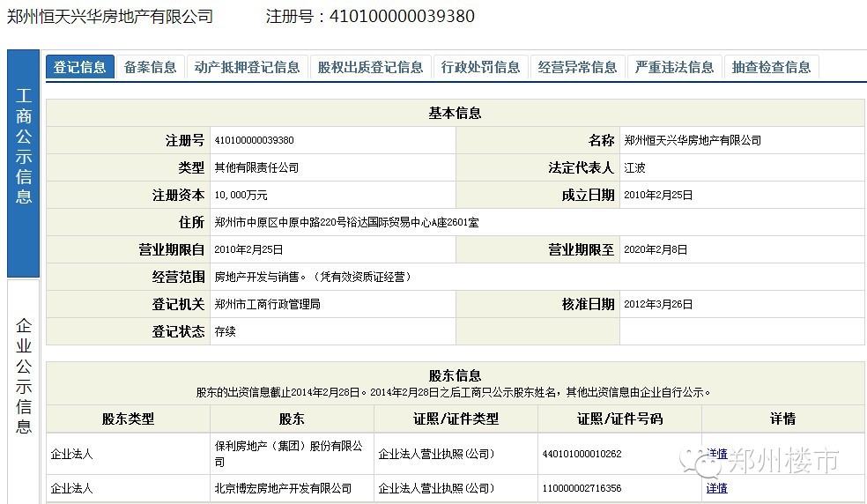Select the 股权出质登记信息 tab
This screenshot has width=867, height=504.
point(370,67)
